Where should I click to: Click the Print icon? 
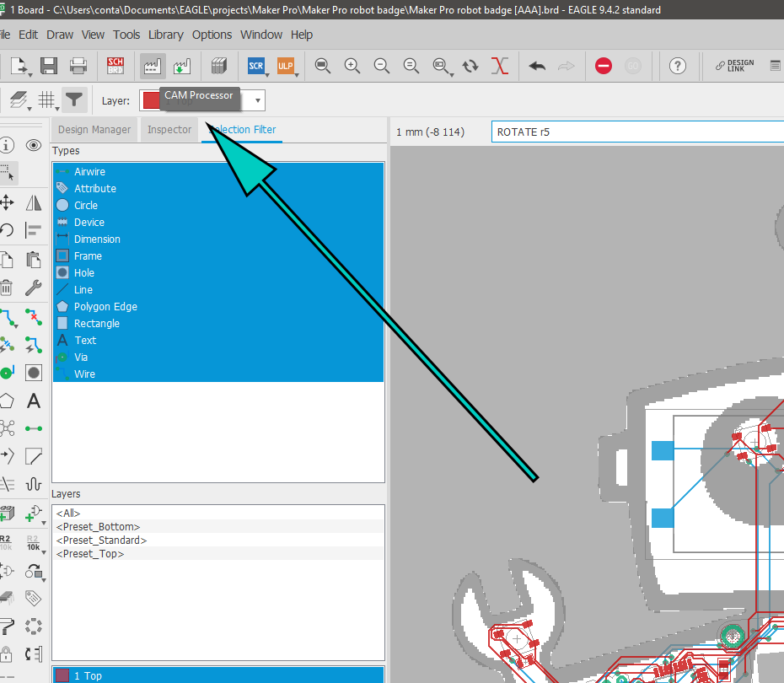[x=78, y=66]
